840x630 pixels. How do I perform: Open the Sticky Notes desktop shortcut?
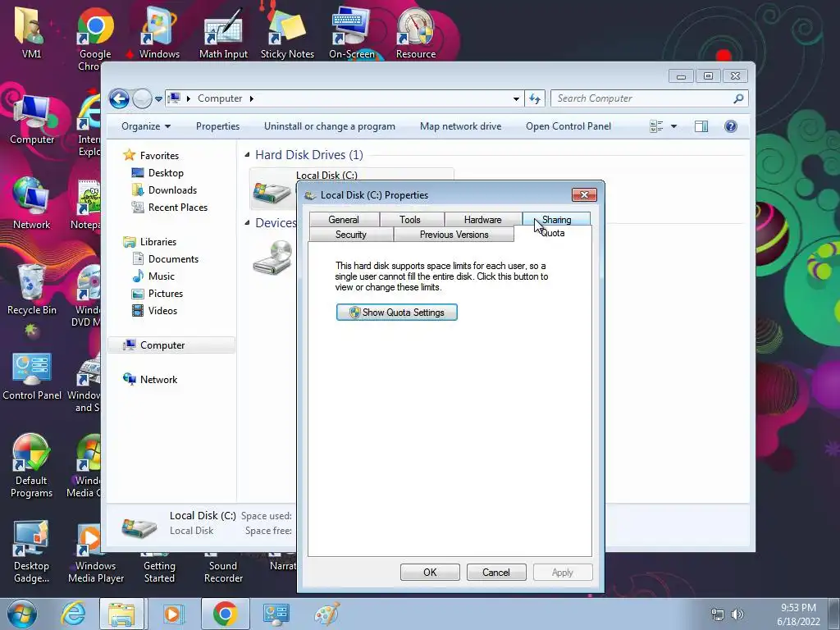(287, 32)
